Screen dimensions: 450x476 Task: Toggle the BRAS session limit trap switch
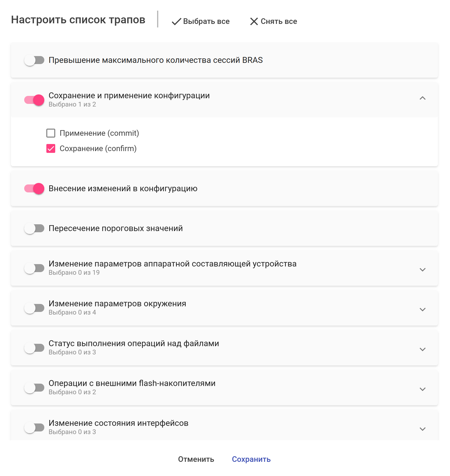click(34, 60)
